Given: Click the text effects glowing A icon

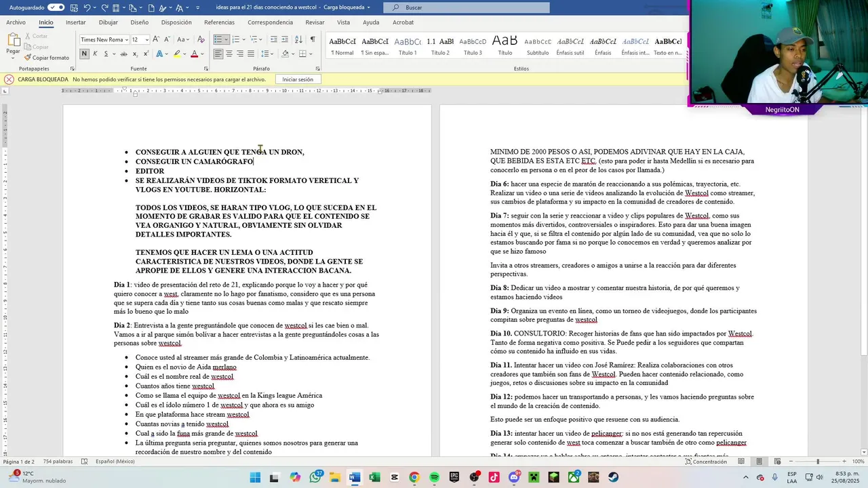Looking at the screenshot, I should pos(159,54).
